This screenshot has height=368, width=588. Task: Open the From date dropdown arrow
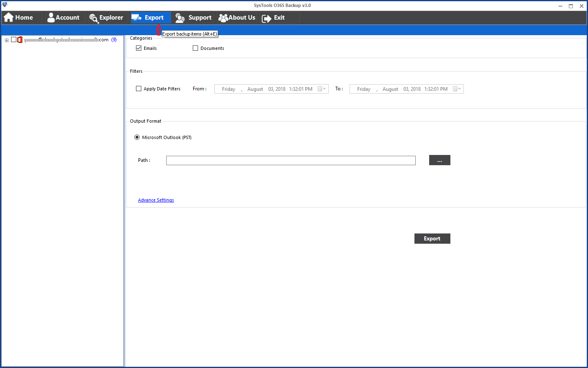pyautogui.click(x=325, y=89)
